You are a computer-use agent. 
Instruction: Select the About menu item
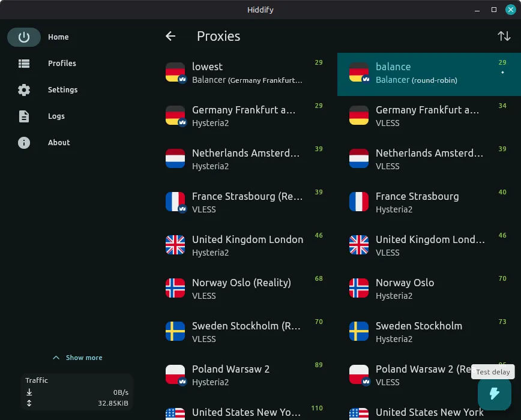pos(59,143)
